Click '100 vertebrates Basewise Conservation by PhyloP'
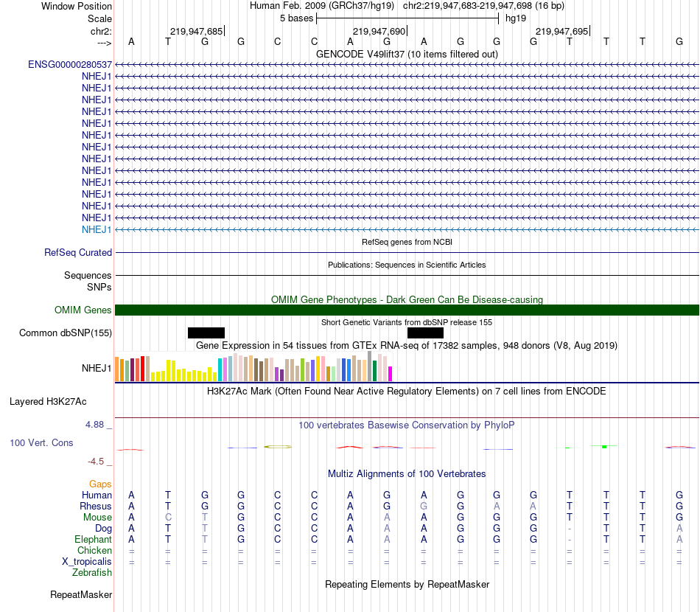 click(407, 425)
